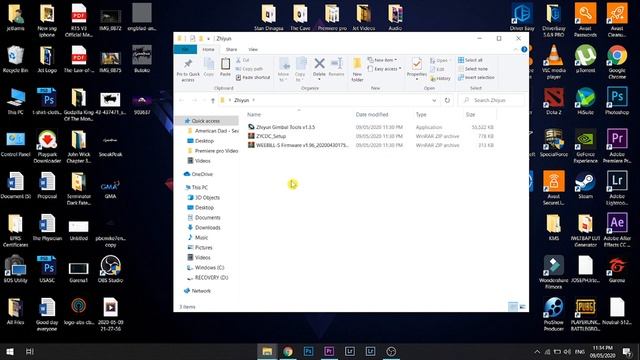
Task: Open OBS Studio from the taskbar
Action: pos(391,351)
